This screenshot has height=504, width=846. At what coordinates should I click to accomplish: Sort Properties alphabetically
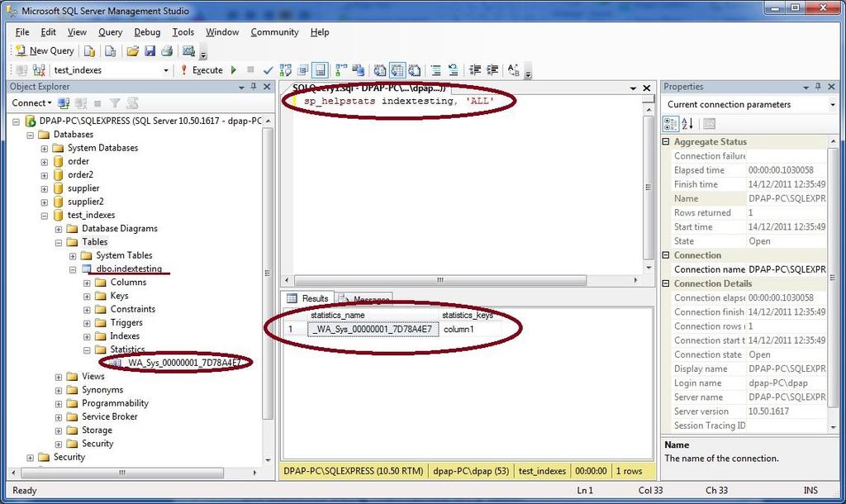pos(687,124)
